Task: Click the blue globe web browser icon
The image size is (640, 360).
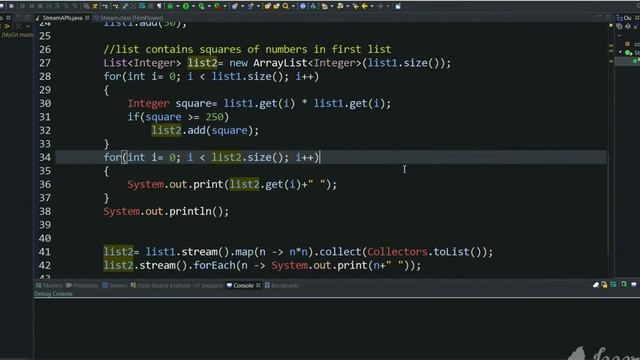Action: 302,6
